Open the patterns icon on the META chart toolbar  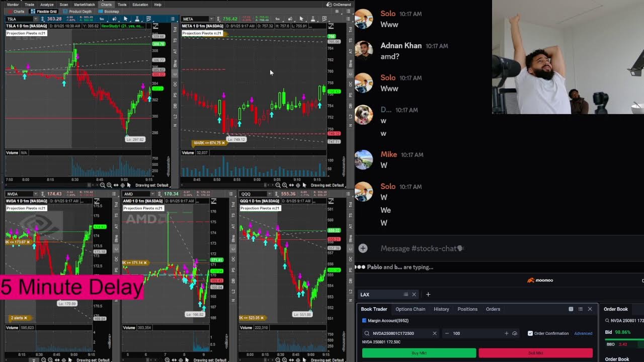(325, 19)
